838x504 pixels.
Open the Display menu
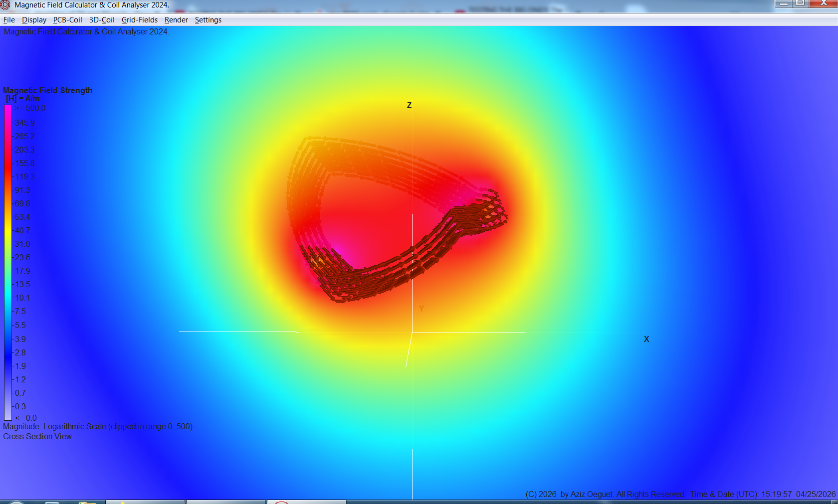pyautogui.click(x=34, y=20)
